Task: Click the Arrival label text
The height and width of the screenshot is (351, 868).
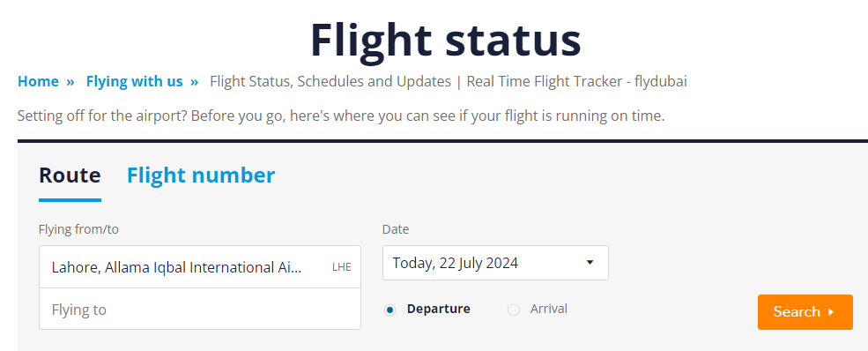Action: pos(549,309)
